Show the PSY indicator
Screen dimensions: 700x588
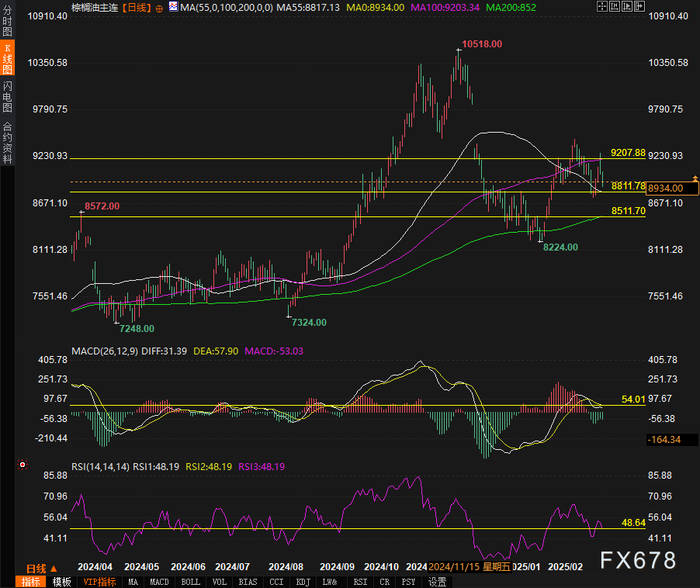(408, 582)
